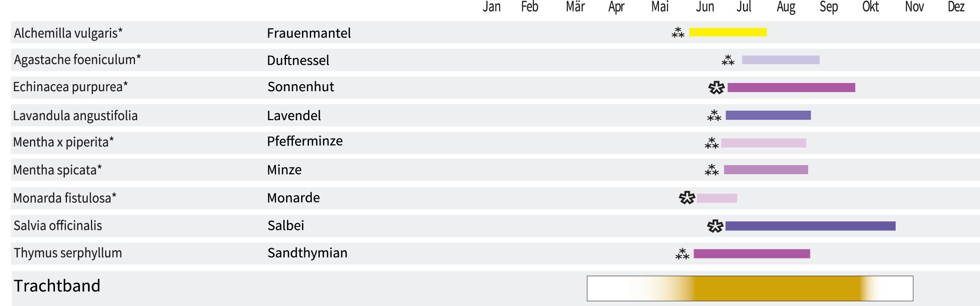The width and height of the screenshot is (980, 306).
Task: Click the flower icon in Mentha x piperita row
Action: [x=711, y=143]
